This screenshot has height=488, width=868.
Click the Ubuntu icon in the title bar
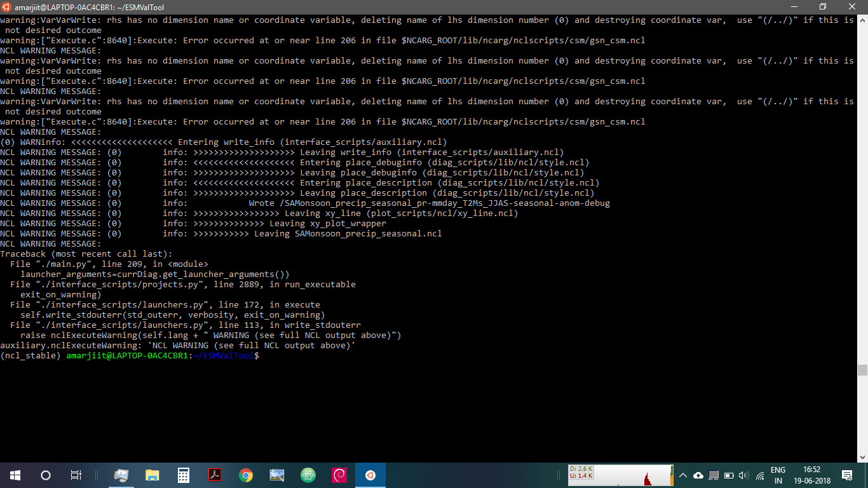pyautogui.click(x=7, y=7)
